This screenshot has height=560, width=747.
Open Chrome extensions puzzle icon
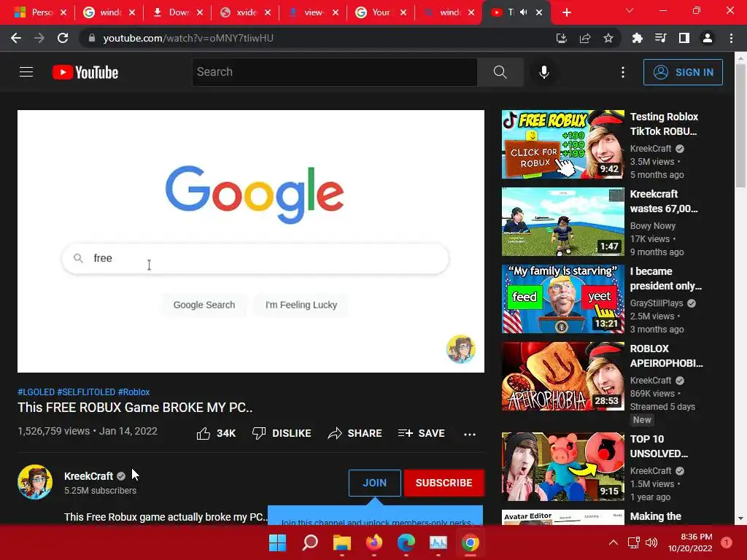638,38
